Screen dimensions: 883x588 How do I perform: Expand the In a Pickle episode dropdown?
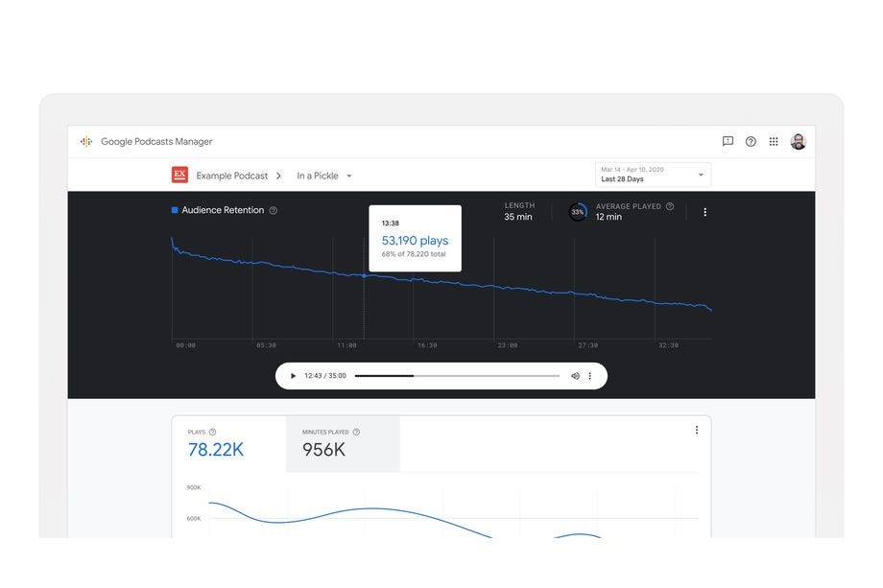tap(324, 176)
